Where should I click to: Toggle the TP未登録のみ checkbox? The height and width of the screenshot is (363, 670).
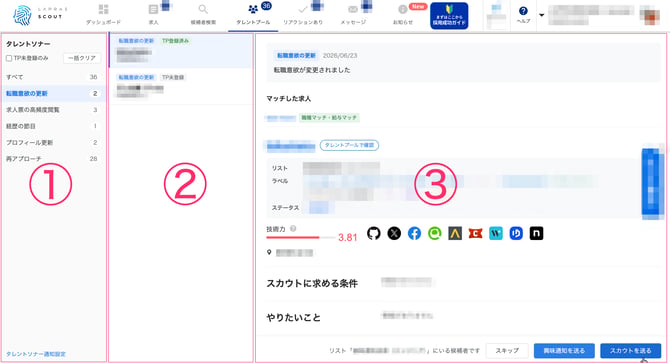[9, 58]
